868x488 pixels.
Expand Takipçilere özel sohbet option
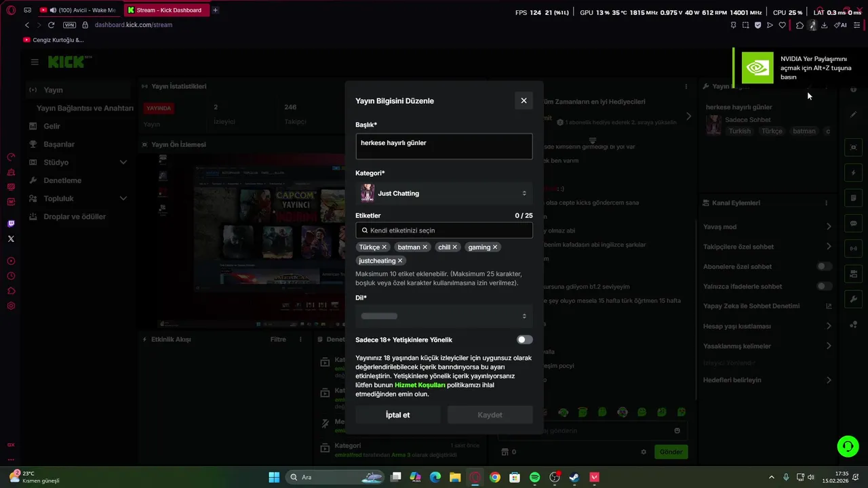pos(829,247)
